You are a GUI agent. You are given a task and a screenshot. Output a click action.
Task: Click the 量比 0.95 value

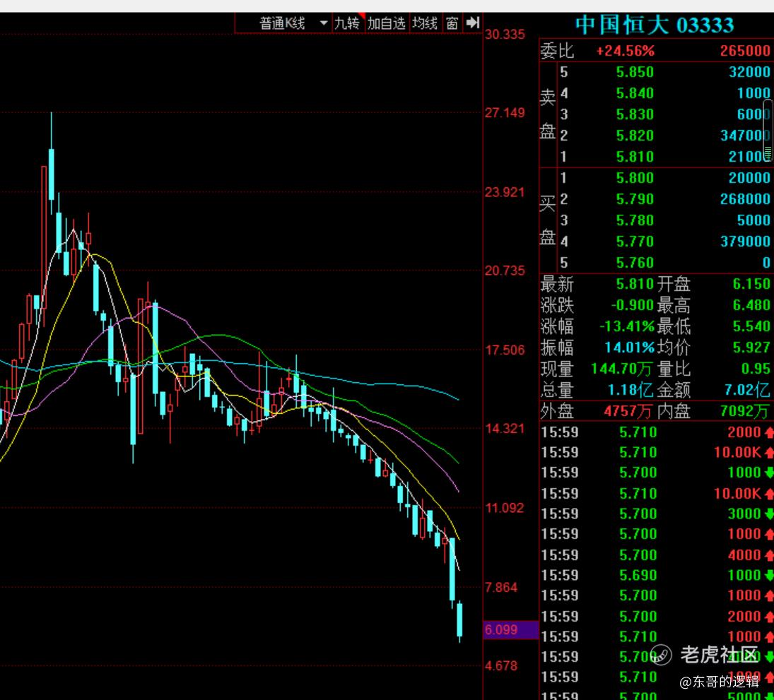[755, 369]
